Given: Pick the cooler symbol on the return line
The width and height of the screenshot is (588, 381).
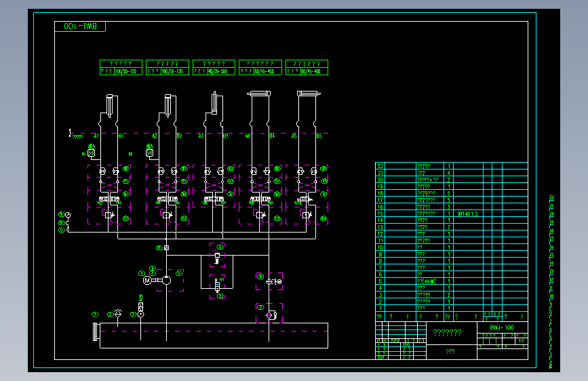Looking at the screenshot, I should (274, 281).
